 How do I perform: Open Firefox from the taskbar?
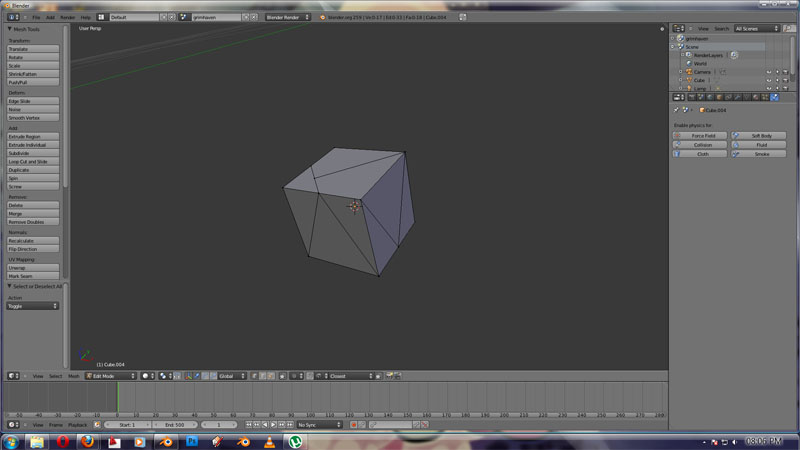[x=87, y=441]
